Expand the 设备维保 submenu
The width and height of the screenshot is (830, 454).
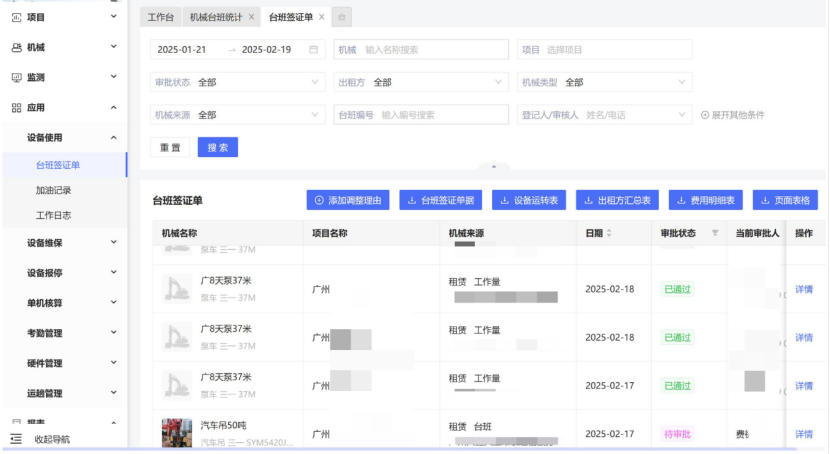point(113,242)
